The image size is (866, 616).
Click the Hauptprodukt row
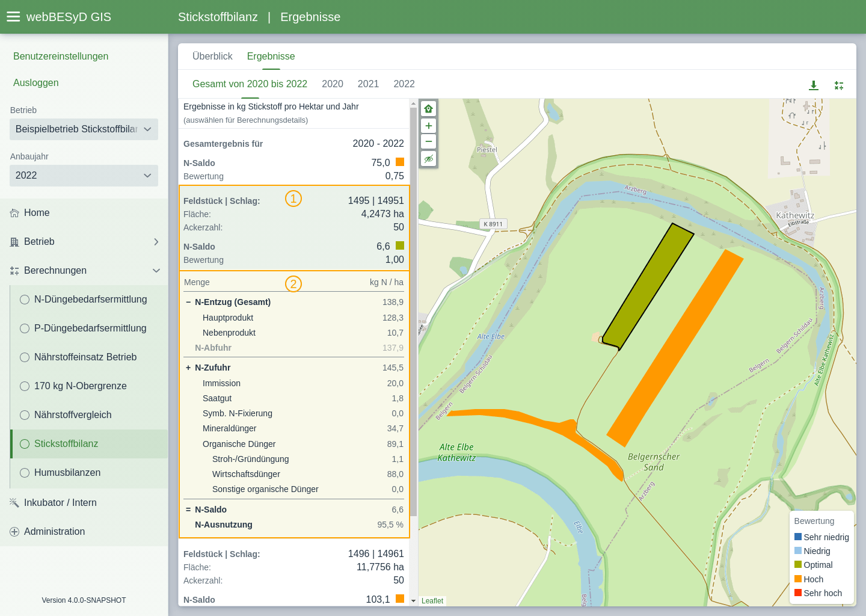[x=294, y=318]
